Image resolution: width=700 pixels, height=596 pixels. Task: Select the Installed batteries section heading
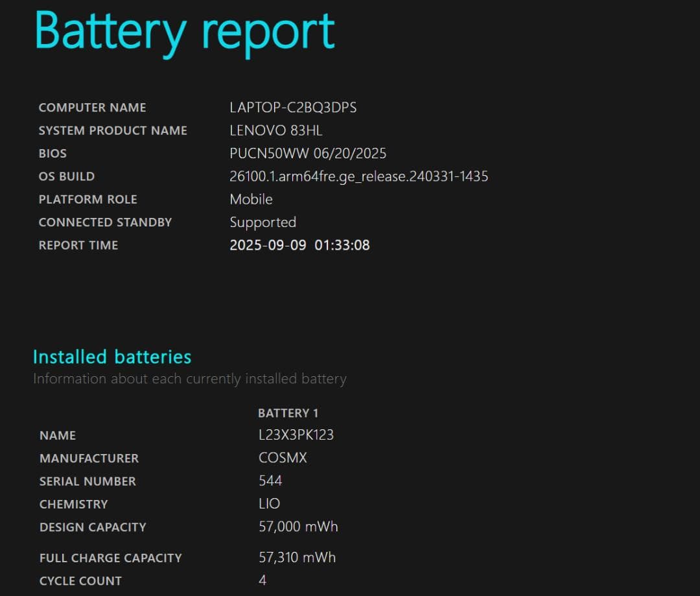click(111, 357)
